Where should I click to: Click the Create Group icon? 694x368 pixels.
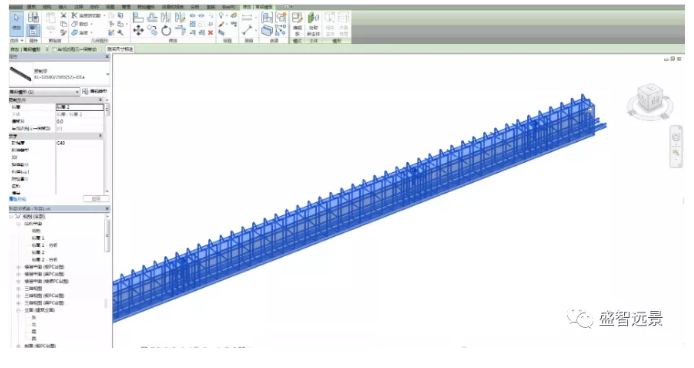tap(281, 18)
